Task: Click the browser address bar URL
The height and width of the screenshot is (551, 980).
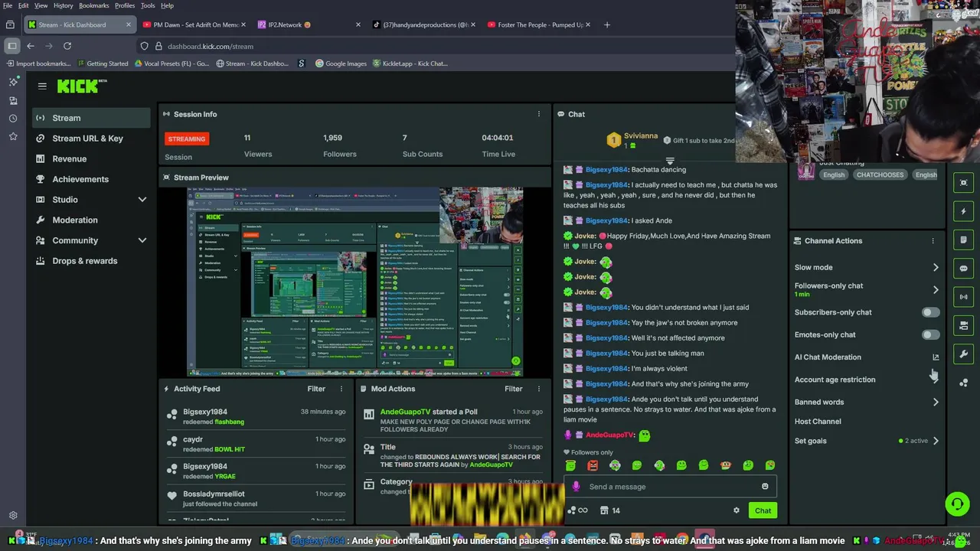Action: point(211,46)
